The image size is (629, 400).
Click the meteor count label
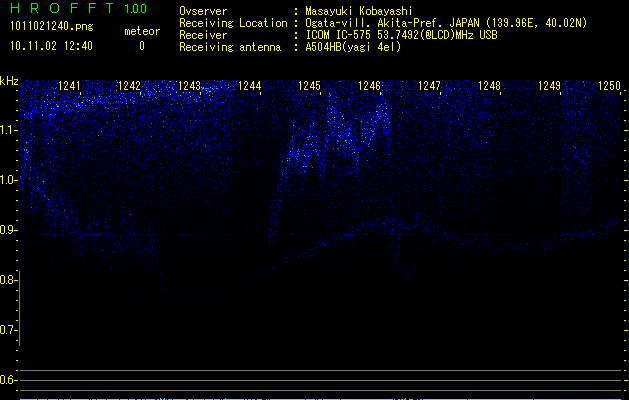click(142, 31)
